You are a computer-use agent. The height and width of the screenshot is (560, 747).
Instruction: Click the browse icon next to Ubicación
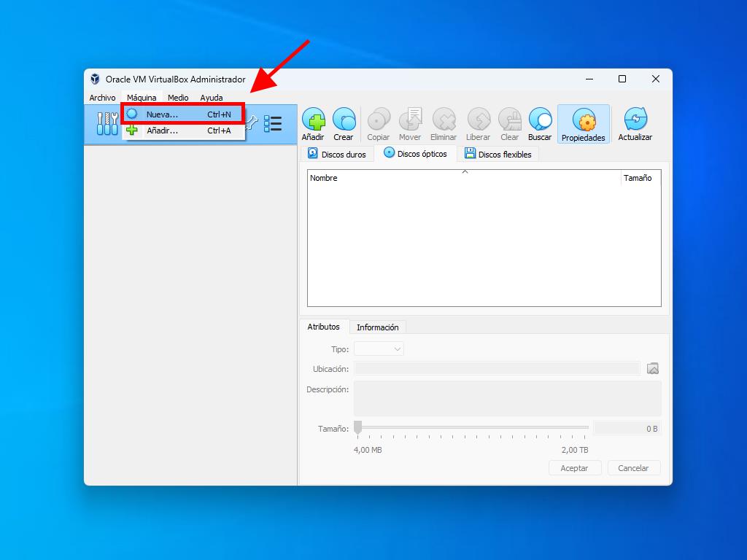pyautogui.click(x=653, y=368)
